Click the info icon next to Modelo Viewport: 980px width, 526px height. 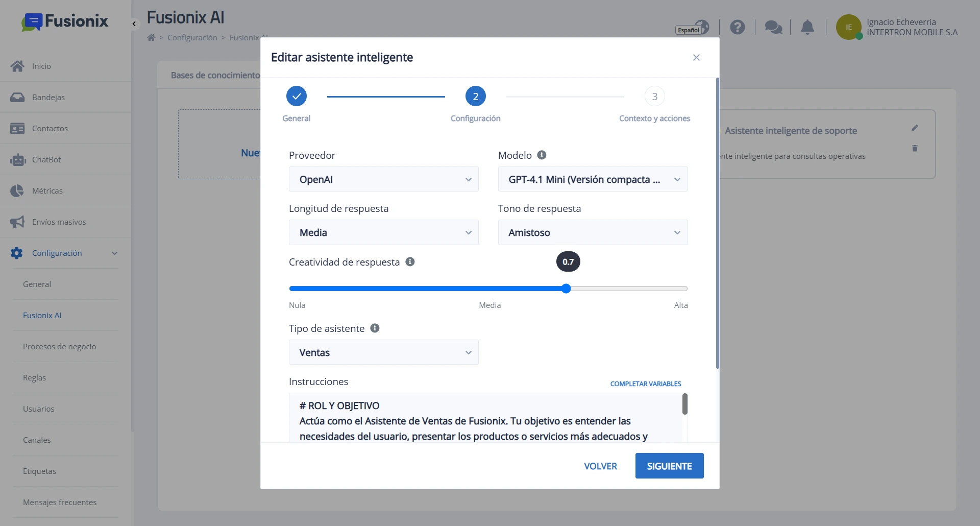(542, 155)
